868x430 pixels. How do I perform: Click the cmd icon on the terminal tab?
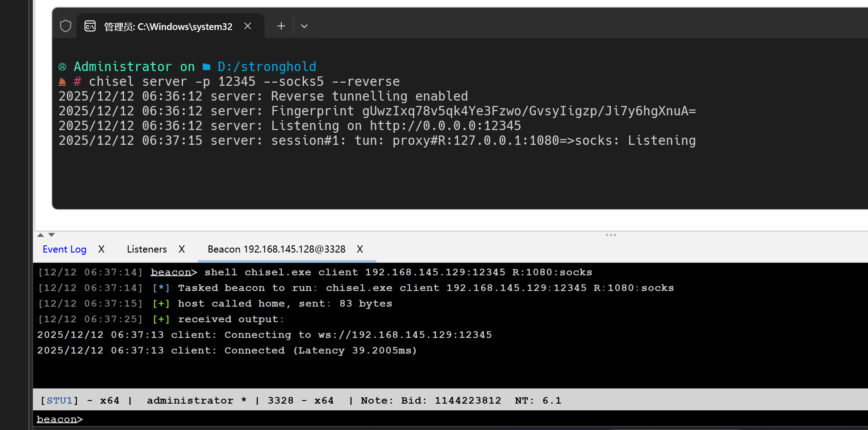(90, 26)
